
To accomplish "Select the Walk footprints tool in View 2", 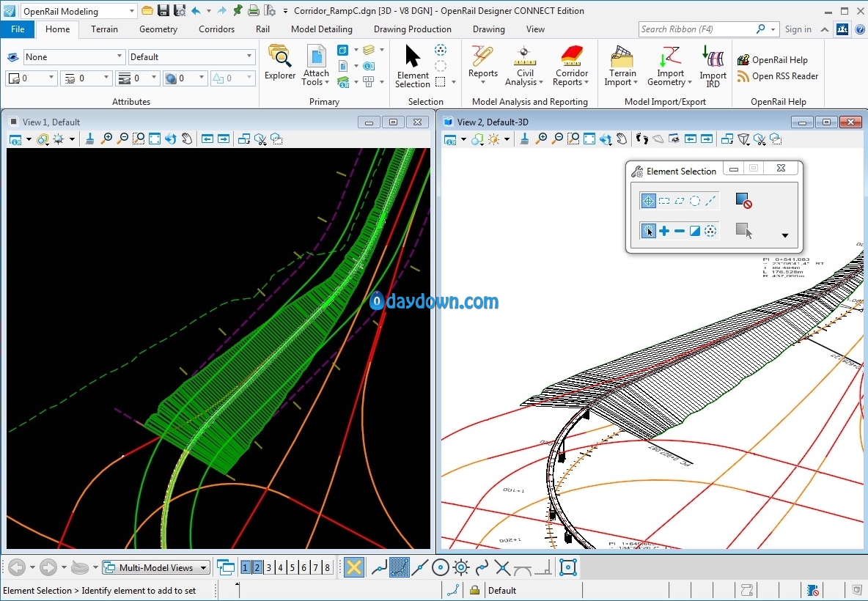I will [641, 139].
